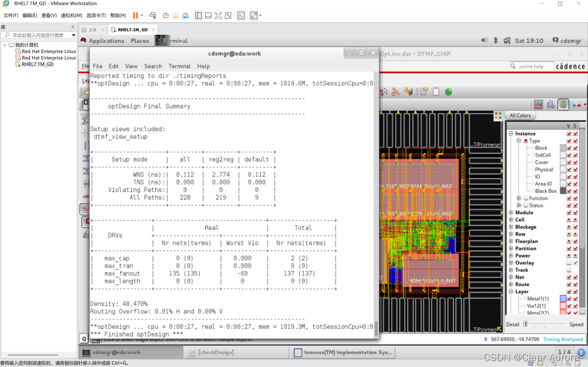The width and height of the screenshot is (588, 367).
Task: Switch to Unity mode icon in VMware
Action: click(228, 15)
